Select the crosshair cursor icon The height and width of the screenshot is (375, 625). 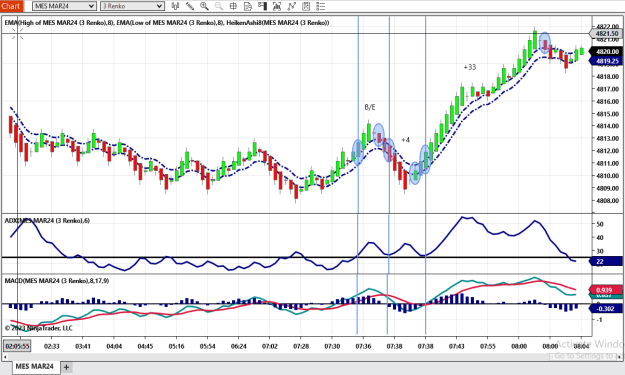[233, 6]
